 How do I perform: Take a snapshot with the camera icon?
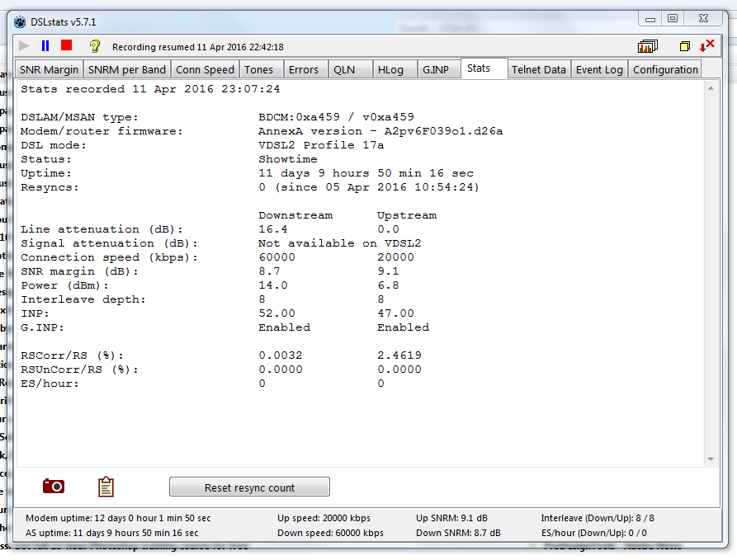point(54,487)
